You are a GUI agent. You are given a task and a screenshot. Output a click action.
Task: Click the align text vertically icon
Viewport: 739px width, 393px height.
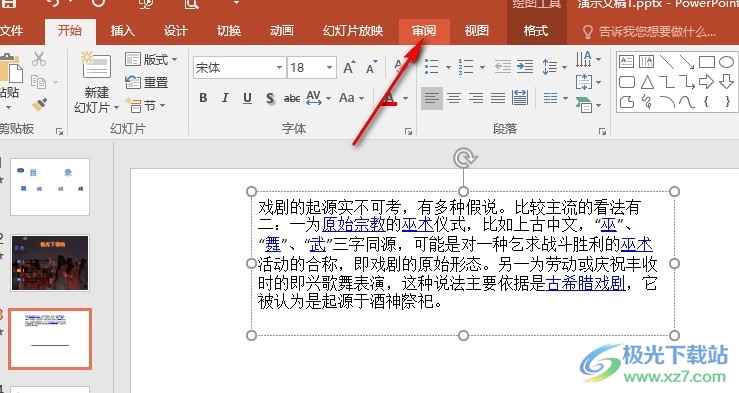click(x=583, y=82)
